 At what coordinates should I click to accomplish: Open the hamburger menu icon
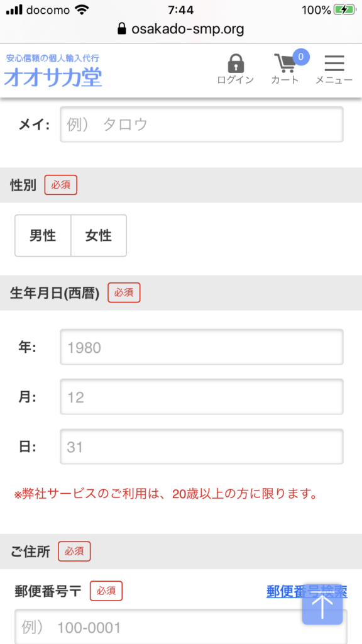point(334,64)
